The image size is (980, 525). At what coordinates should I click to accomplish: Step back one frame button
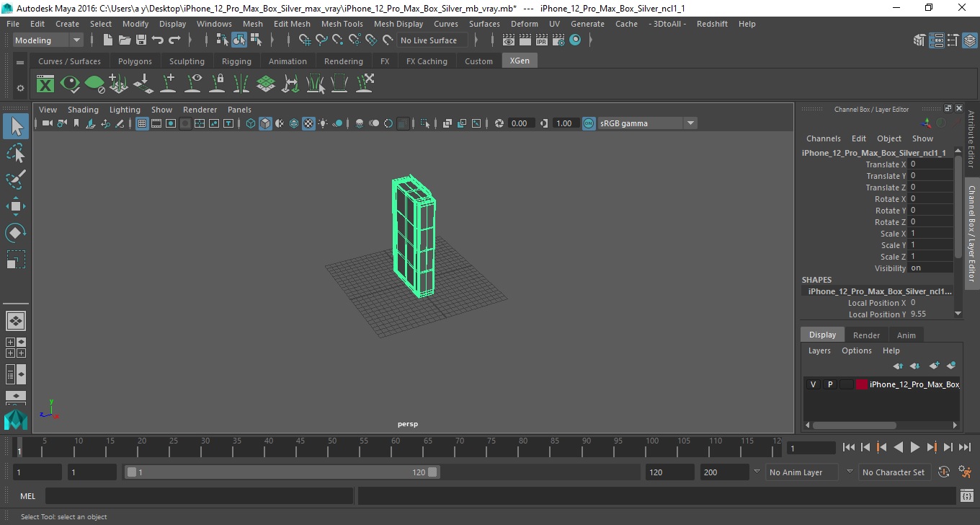click(x=865, y=447)
